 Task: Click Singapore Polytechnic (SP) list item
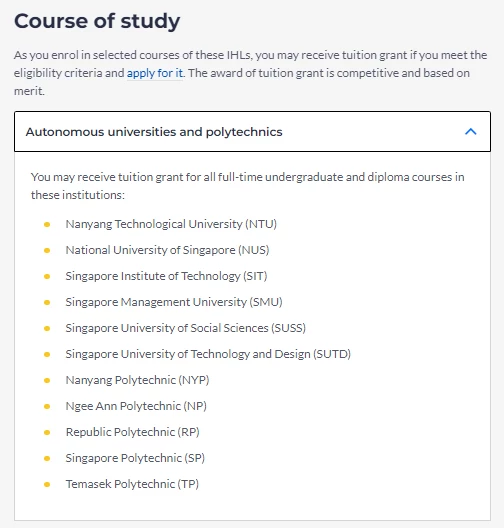pyautogui.click(x=135, y=458)
